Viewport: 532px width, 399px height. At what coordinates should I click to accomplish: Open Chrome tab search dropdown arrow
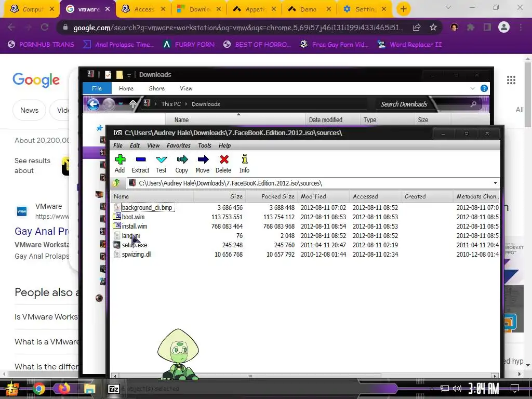(448, 7)
